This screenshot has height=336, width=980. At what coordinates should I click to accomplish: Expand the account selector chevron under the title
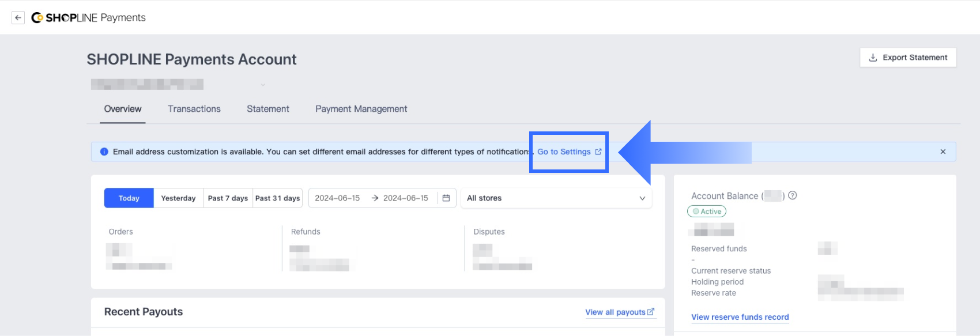[x=263, y=85]
